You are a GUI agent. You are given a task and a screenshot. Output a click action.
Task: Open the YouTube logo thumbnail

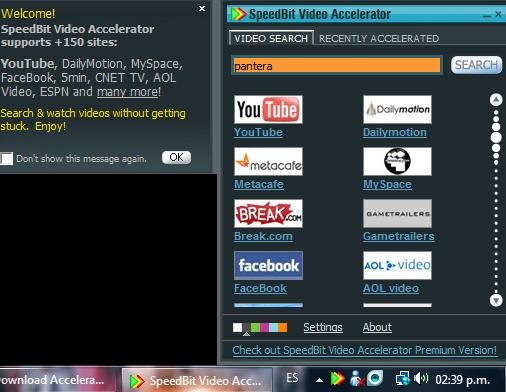click(268, 109)
